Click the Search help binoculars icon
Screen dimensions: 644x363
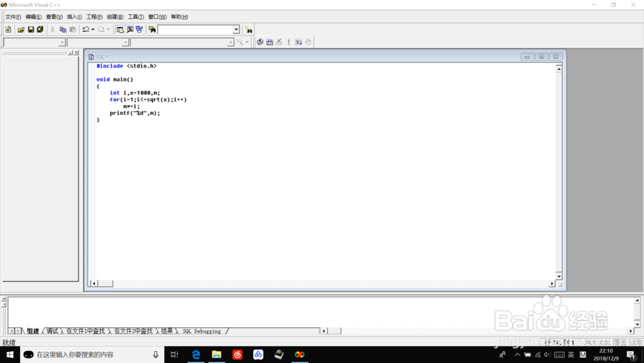[249, 30]
